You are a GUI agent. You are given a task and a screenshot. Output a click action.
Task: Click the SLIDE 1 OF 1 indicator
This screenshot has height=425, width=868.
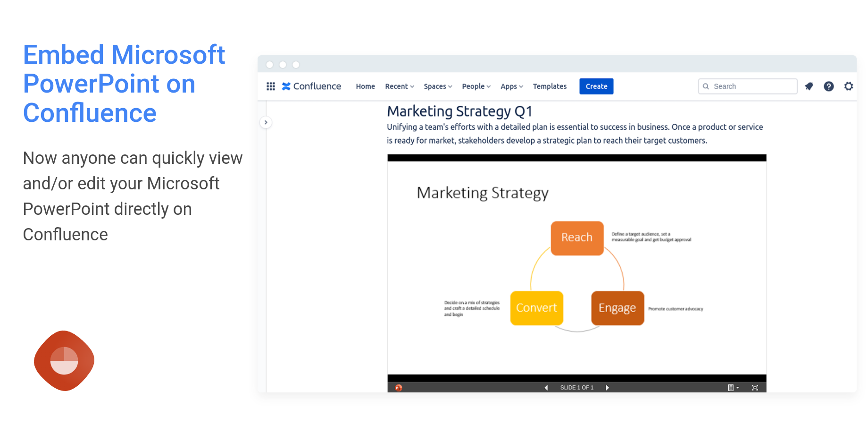tap(576, 388)
